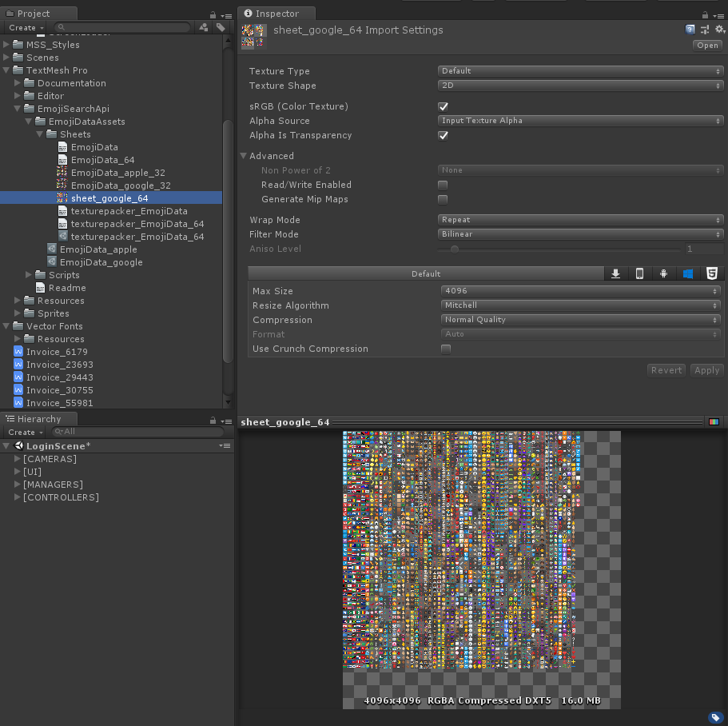Viewport: 728px width, 726px height.
Task: Click the Apply button
Action: tap(706, 369)
